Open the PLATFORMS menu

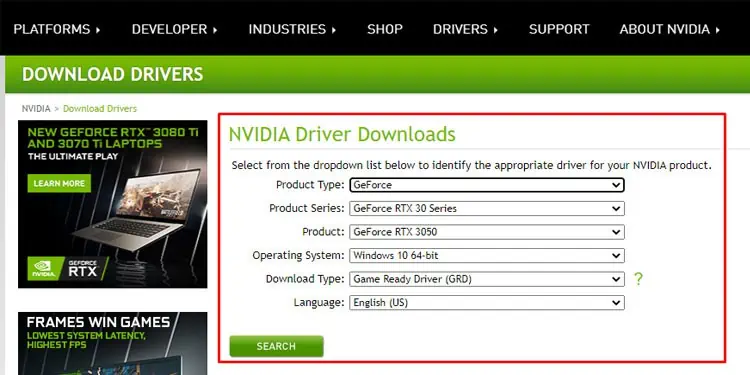[x=57, y=29]
